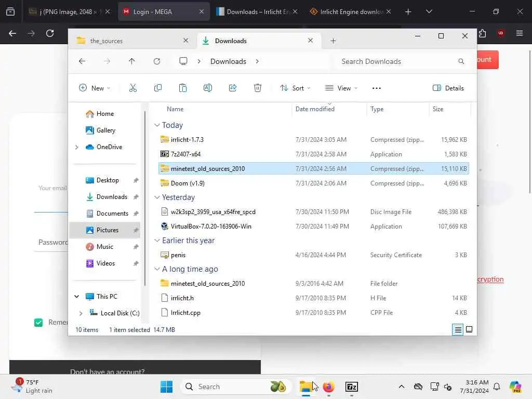This screenshot has width=532, height=399.
Task: Open Firefox hamburger application menu
Action: click(x=520, y=33)
